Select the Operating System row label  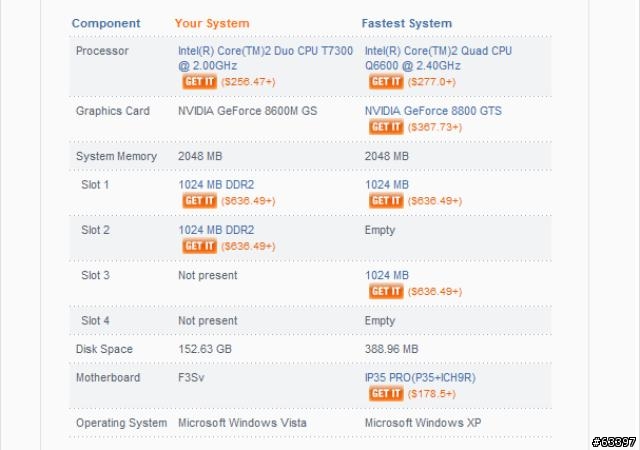(x=122, y=423)
